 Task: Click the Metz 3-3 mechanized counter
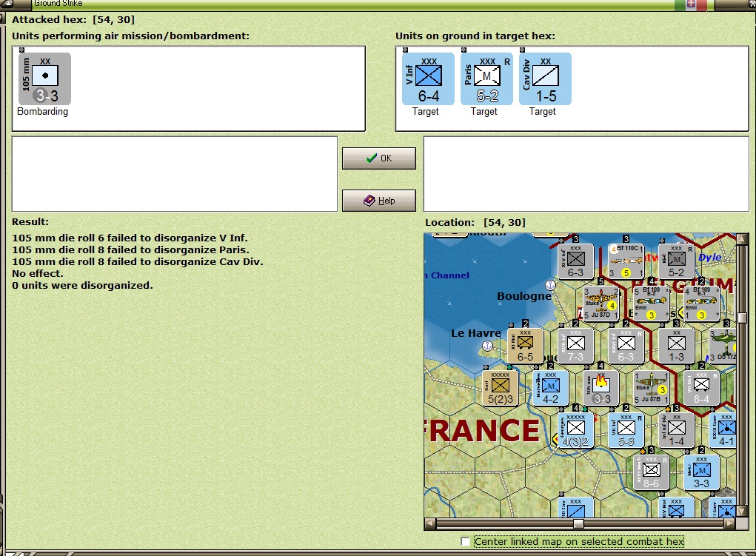tap(701, 472)
